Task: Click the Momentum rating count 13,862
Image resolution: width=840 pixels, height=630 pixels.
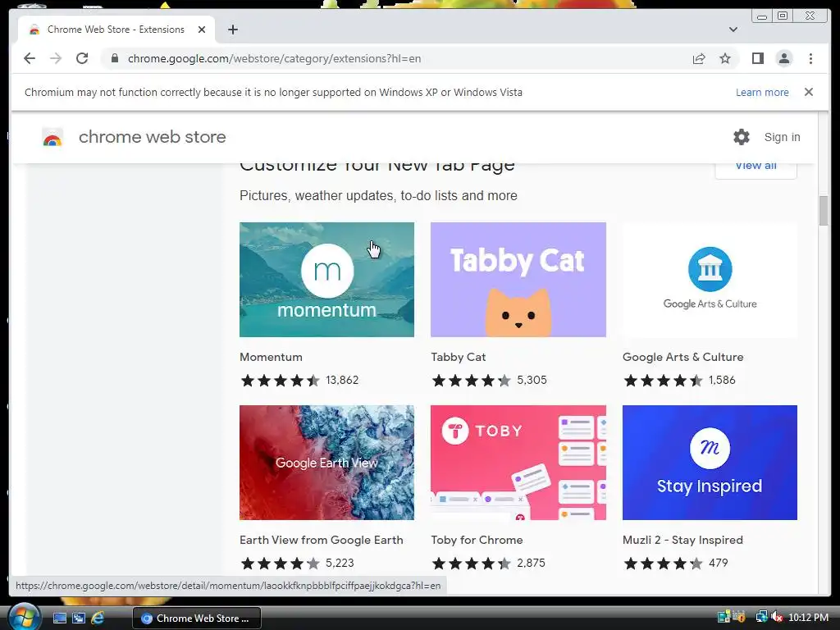Action: click(342, 381)
